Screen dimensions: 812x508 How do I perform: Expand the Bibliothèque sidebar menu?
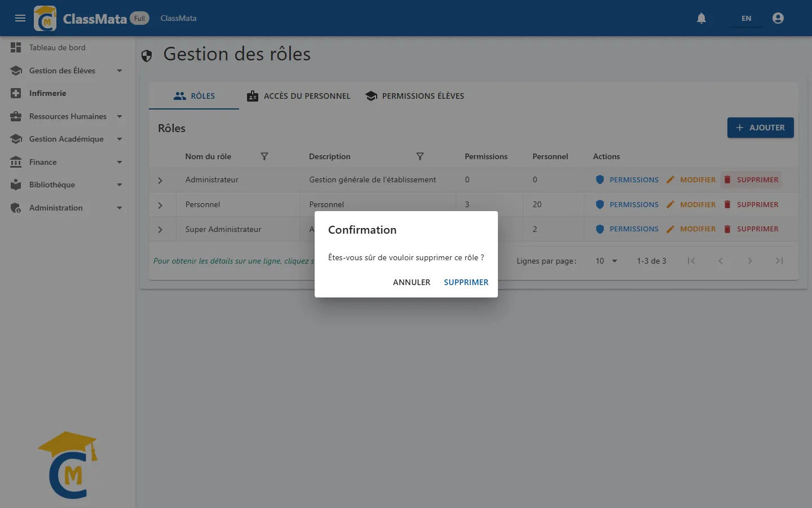click(x=68, y=185)
